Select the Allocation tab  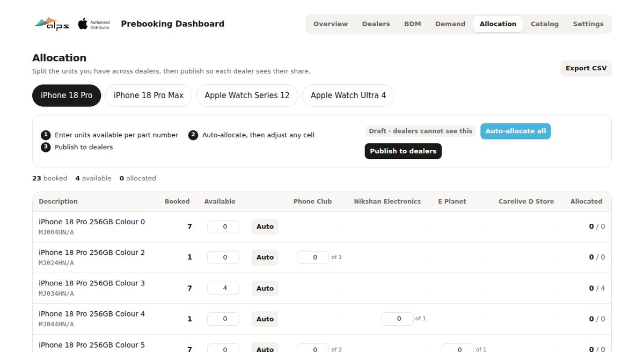click(498, 24)
